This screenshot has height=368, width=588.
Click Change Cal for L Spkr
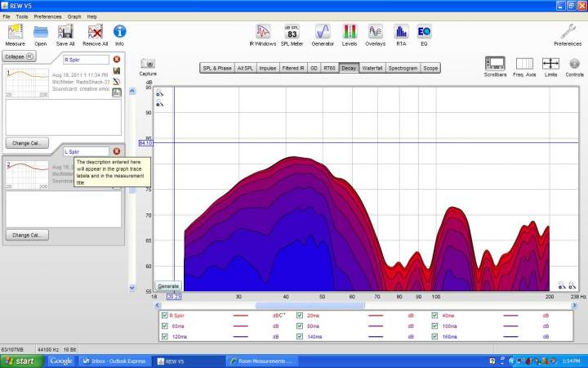27,235
